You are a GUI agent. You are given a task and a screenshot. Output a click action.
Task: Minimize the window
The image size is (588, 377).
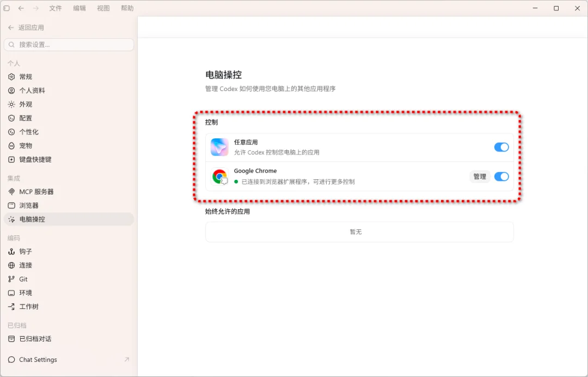coord(535,8)
